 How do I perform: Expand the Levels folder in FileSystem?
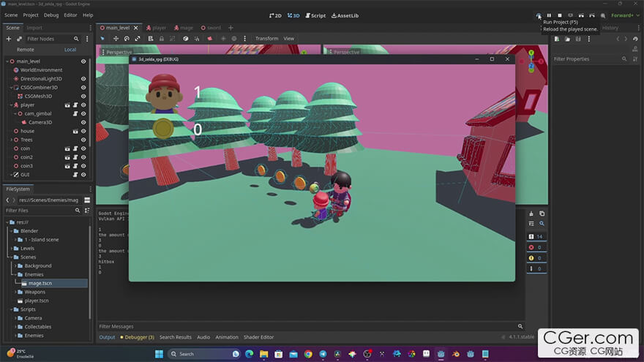coord(11,249)
